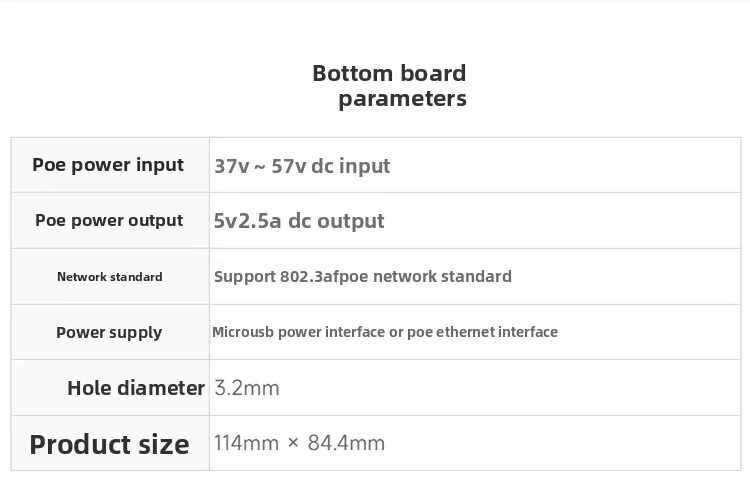Click the "84.4mm" dimension value
Image resolution: width=750 pixels, height=501 pixels.
coord(346,443)
